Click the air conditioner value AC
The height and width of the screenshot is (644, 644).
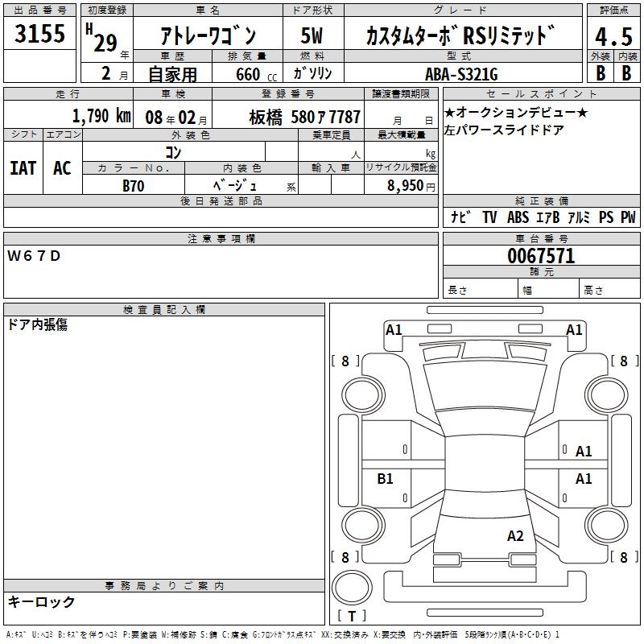(x=63, y=168)
